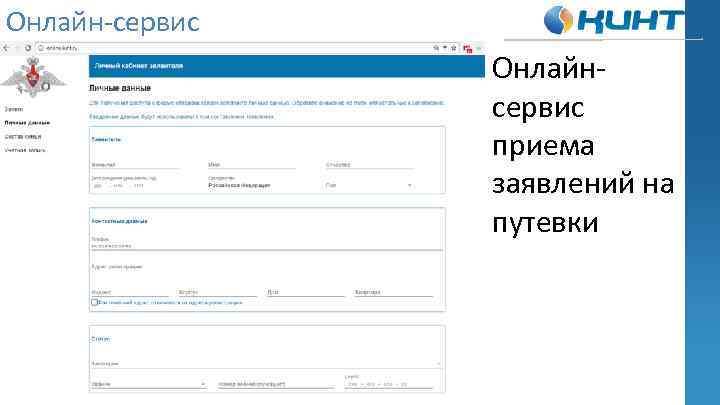Click the Отчество input field
The image size is (720, 405).
(369, 164)
